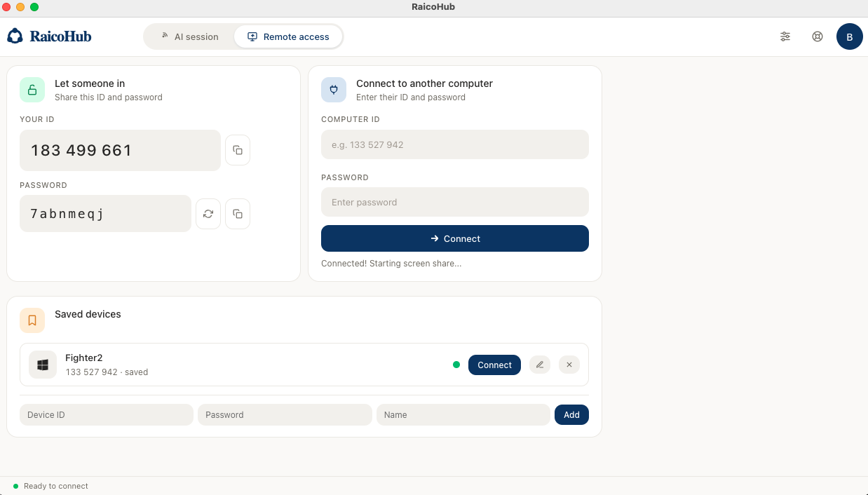Click the macOS yellow minimize window button
Viewport: 868px width, 495px height.
pyautogui.click(x=20, y=7)
